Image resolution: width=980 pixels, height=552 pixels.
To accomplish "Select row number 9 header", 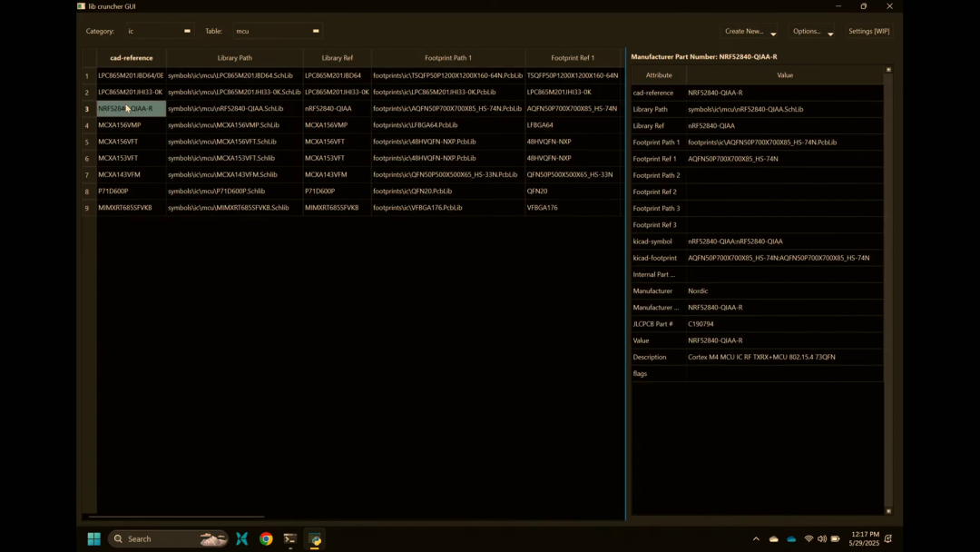I will tap(87, 208).
